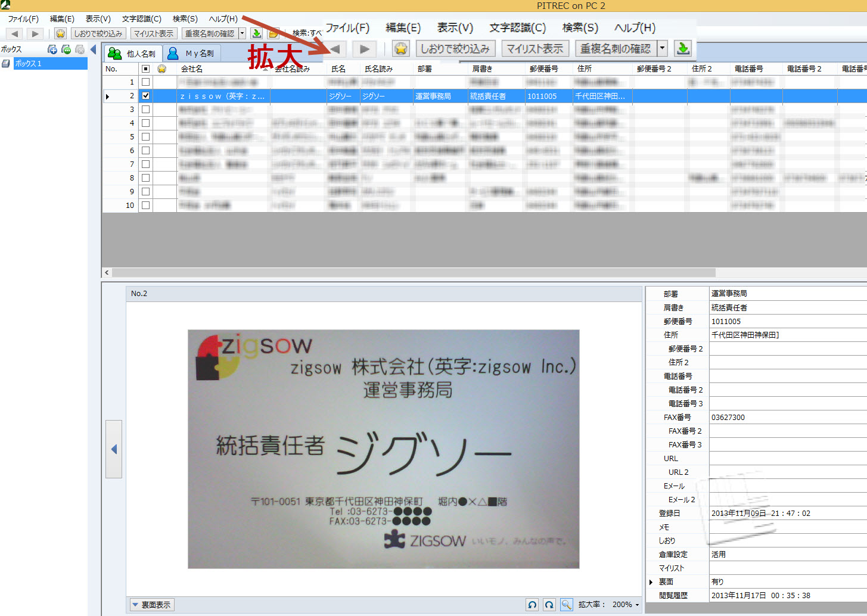Check the checkbox in row 5
Image resolution: width=867 pixels, height=616 pixels.
pos(145,137)
